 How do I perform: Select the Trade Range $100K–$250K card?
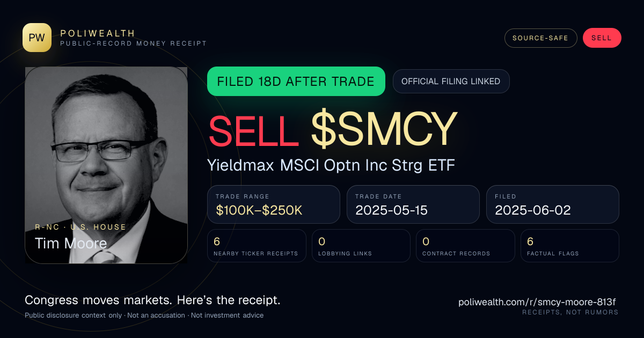point(274,204)
